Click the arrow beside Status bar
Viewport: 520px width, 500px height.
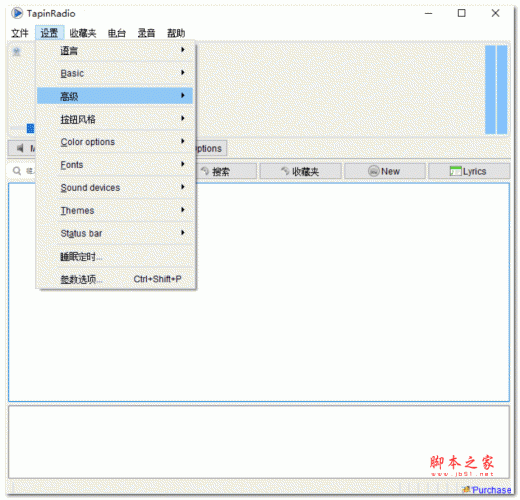pyautogui.click(x=183, y=232)
